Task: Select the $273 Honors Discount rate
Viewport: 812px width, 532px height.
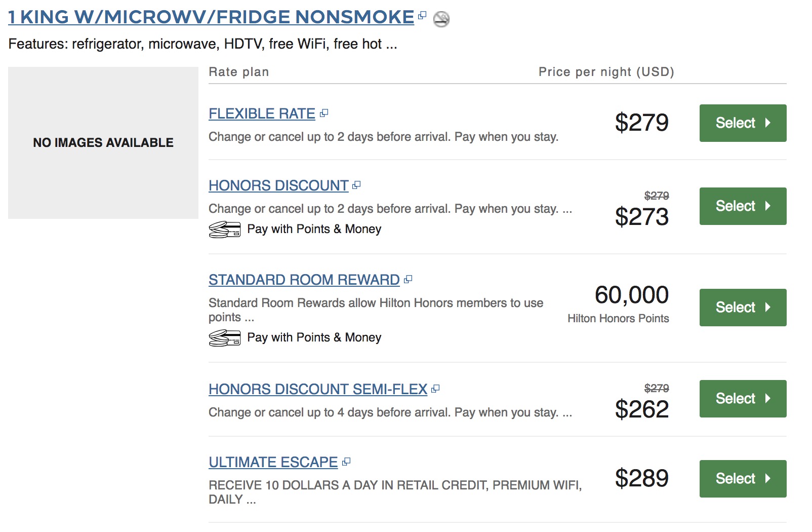Action: (x=742, y=206)
